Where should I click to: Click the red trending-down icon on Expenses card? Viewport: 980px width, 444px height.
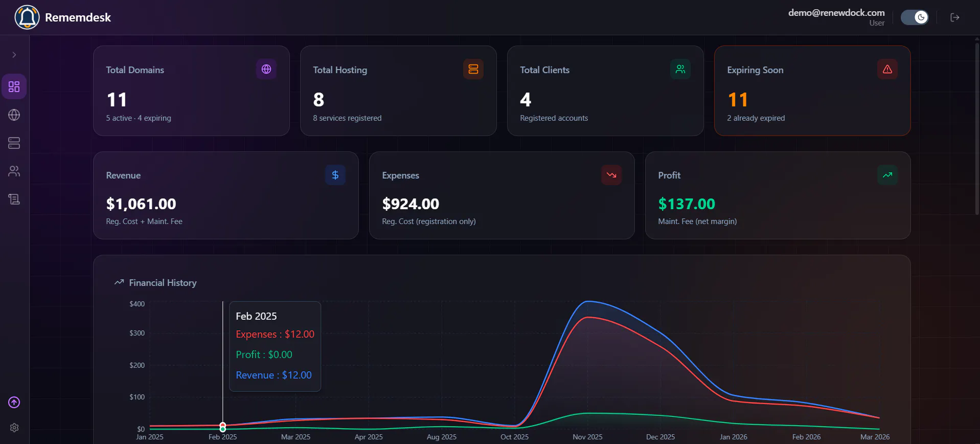click(611, 175)
